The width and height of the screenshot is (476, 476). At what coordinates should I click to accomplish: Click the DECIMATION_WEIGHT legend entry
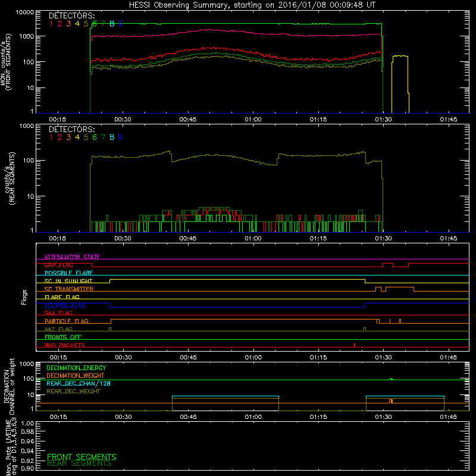click(x=76, y=376)
